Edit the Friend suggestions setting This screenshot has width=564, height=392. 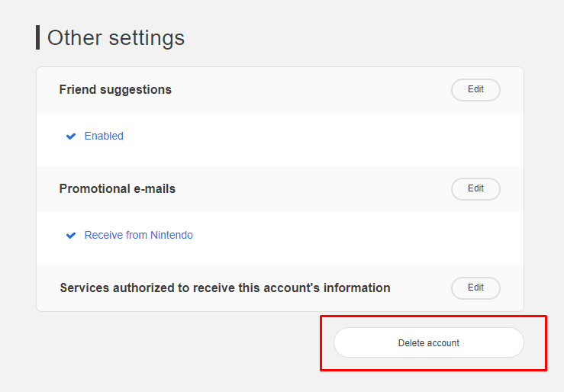(475, 90)
